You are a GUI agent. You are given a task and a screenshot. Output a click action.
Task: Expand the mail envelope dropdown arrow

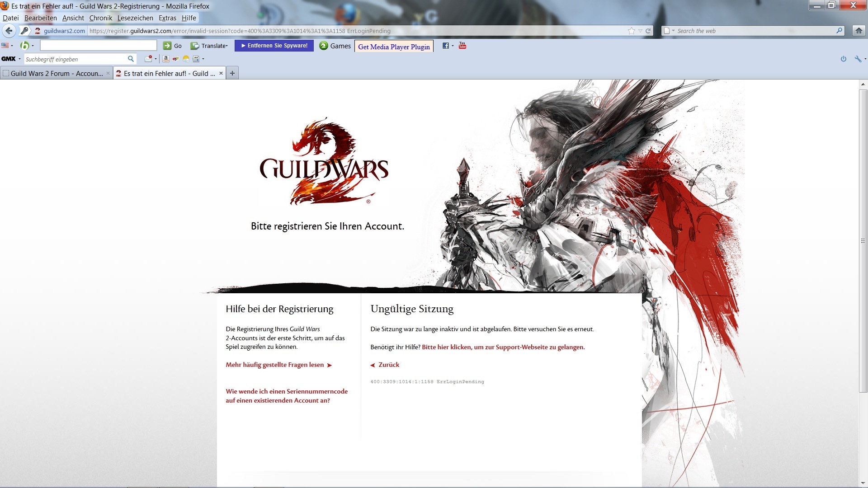[156, 59]
